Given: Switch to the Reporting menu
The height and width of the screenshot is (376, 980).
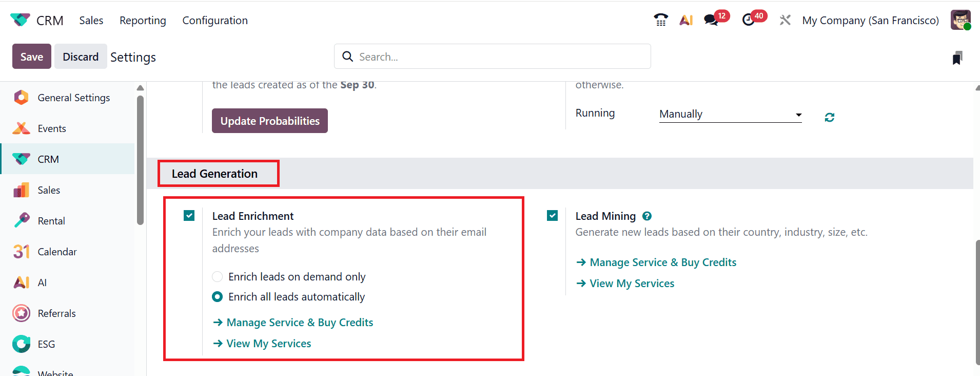Looking at the screenshot, I should coord(142,21).
